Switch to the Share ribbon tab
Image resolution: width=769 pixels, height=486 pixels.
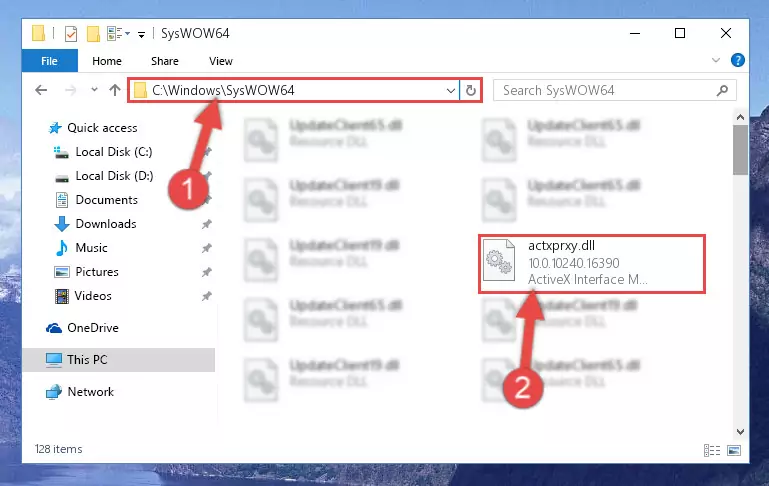click(x=165, y=61)
